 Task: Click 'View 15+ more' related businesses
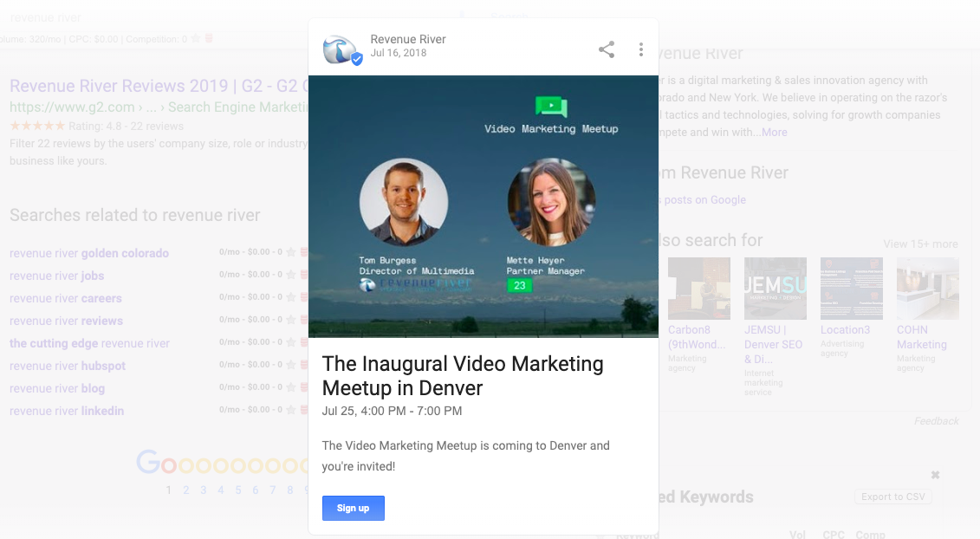point(920,244)
